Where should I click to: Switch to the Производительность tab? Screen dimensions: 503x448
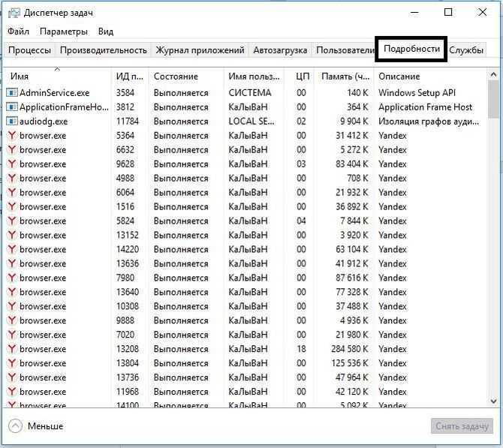point(104,50)
